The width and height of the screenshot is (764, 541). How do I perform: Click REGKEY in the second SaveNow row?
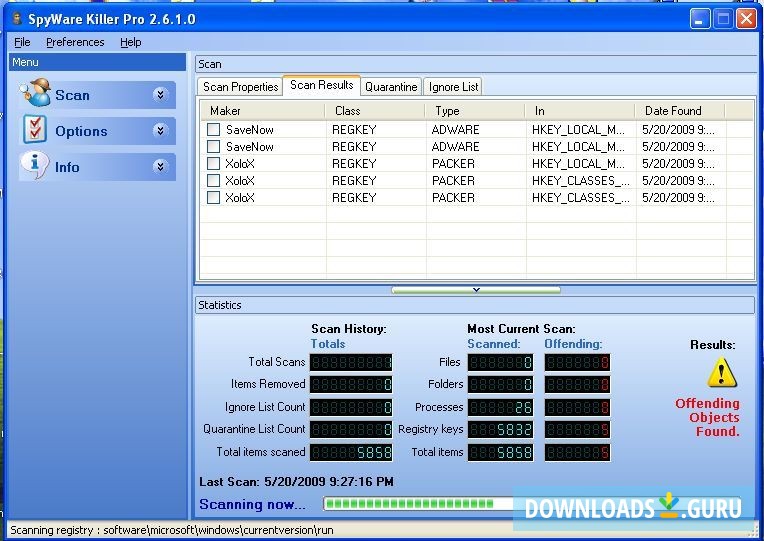click(354, 147)
